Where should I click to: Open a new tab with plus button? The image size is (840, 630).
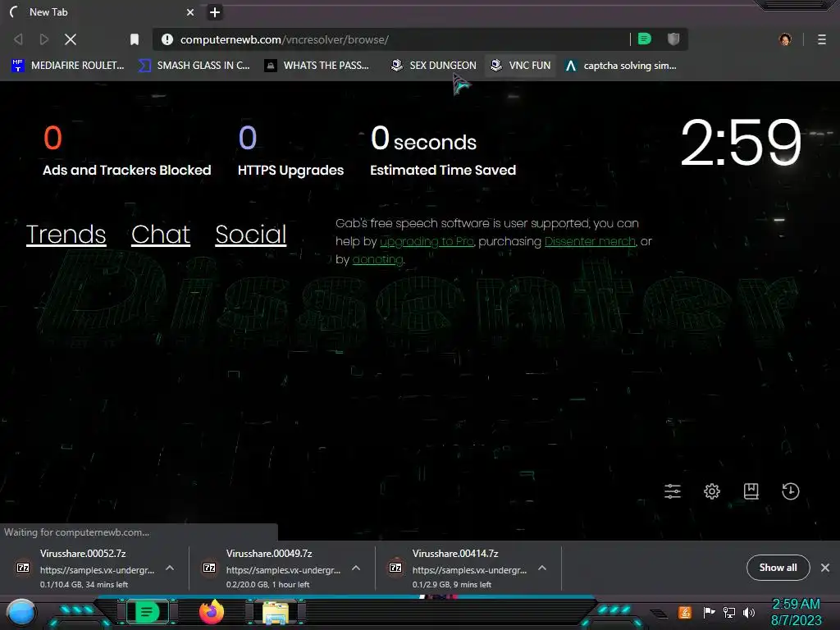(215, 12)
